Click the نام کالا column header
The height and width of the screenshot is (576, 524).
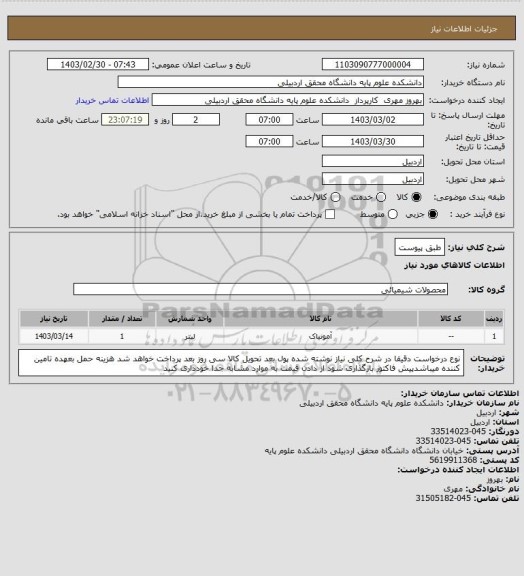(x=320, y=319)
